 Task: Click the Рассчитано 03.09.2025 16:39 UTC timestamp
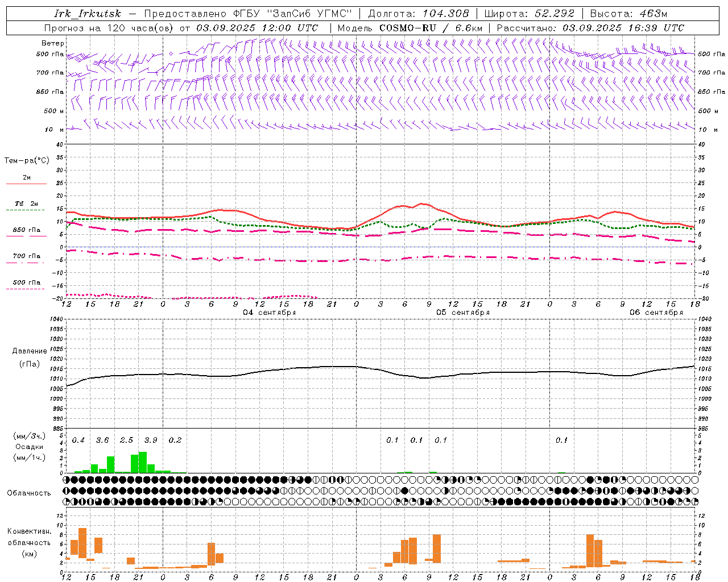pos(590,28)
